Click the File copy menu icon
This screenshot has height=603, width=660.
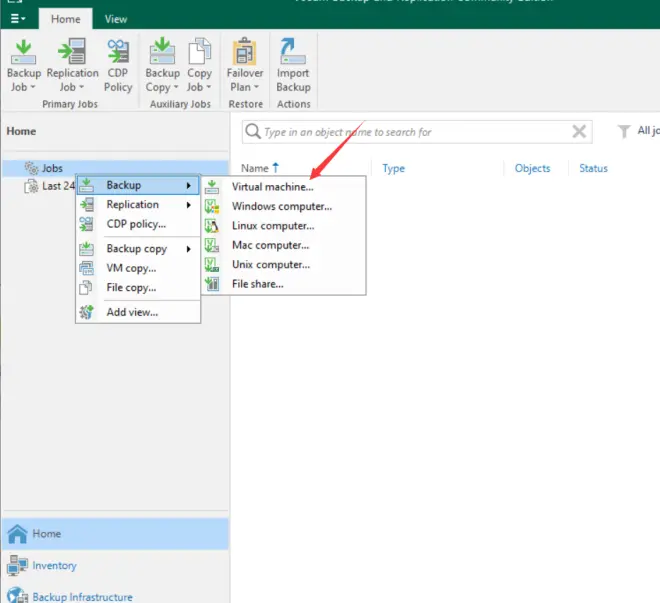(x=86, y=287)
